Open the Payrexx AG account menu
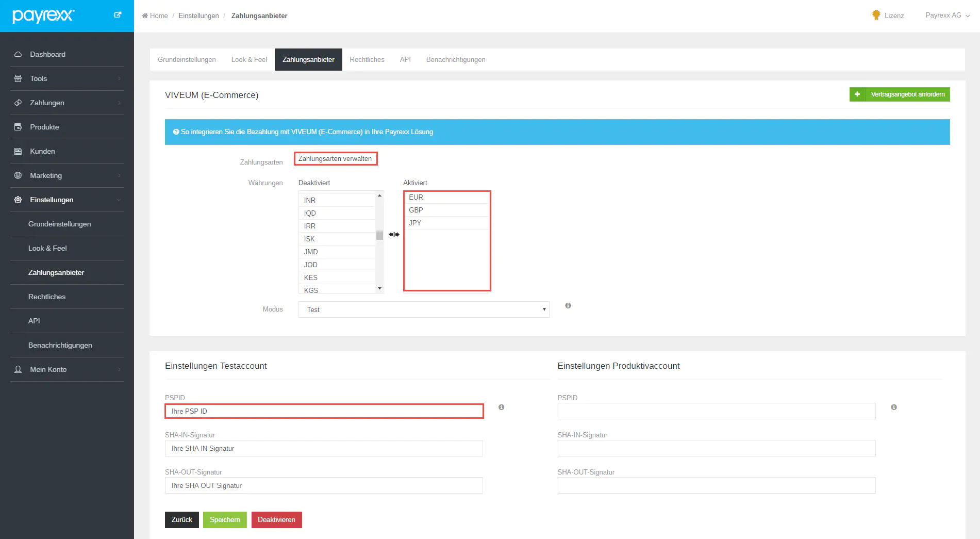The width and height of the screenshot is (980, 539). tap(947, 15)
